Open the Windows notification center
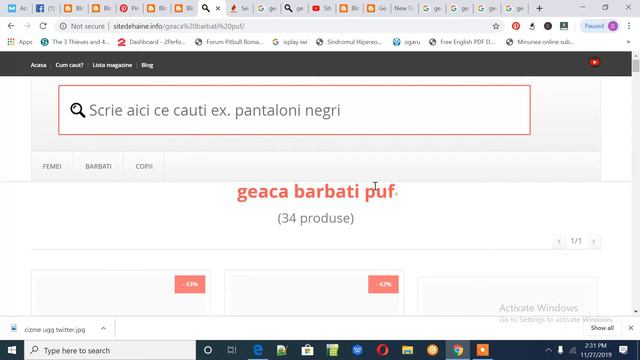640x360 pixels. click(623, 350)
